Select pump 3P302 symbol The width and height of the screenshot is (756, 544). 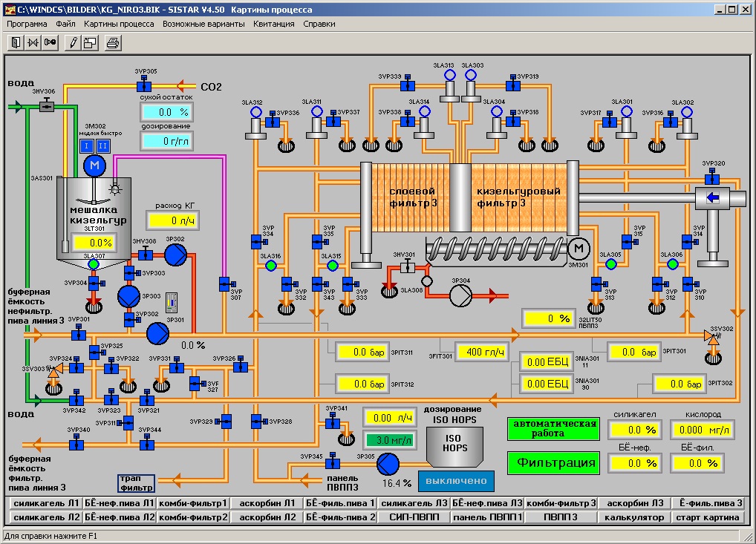[x=175, y=255]
